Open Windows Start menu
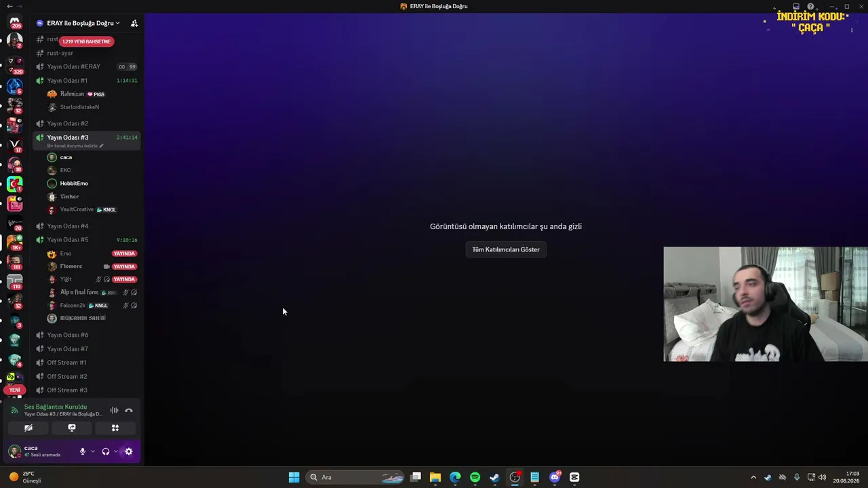The width and height of the screenshot is (868, 488). point(294,477)
